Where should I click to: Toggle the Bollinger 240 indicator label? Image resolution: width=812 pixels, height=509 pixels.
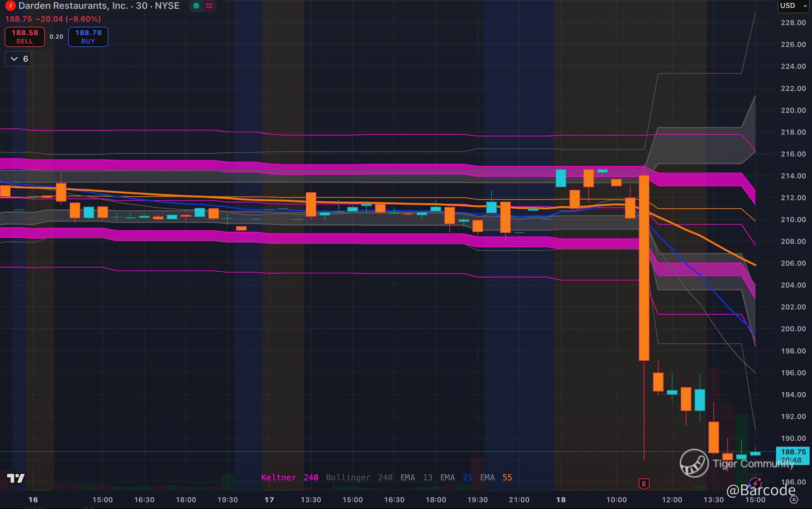359,477
